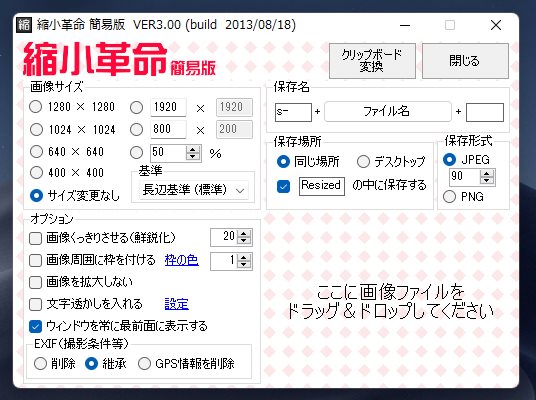This screenshot has width=536, height=400.
Task: Choose the 400 × 400 size radio
Action: (36, 173)
